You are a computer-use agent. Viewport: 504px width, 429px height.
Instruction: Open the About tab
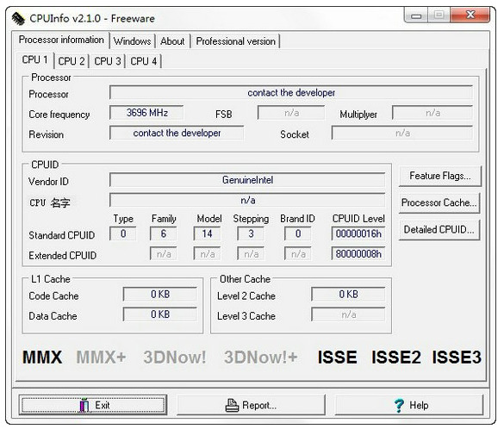tap(172, 41)
